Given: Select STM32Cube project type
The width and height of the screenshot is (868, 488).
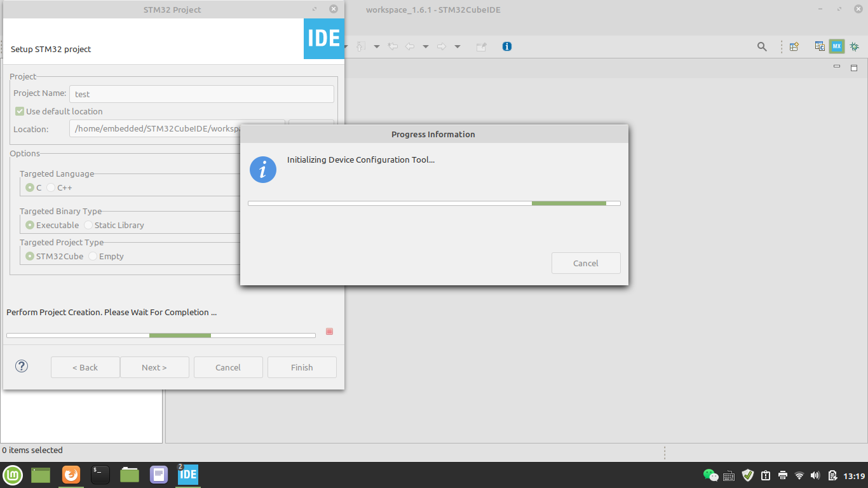Looking at the screenshot, I should (x=29, y=256).
